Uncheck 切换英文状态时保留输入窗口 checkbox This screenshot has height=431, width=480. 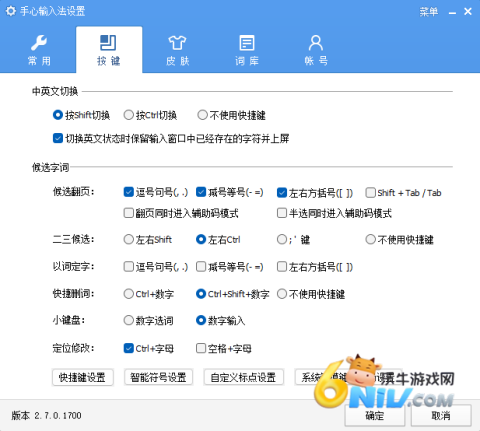coord(58,138)
